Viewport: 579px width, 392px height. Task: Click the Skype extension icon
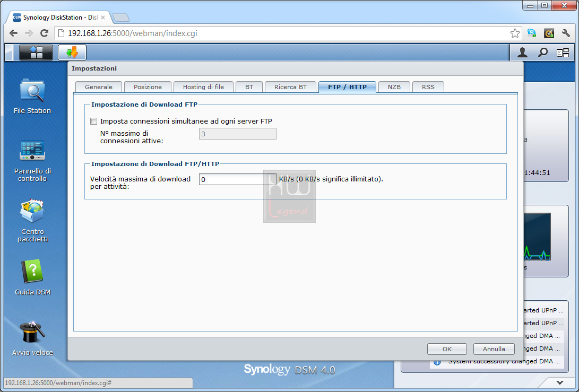pyautogui.click(x=532, y=33)
